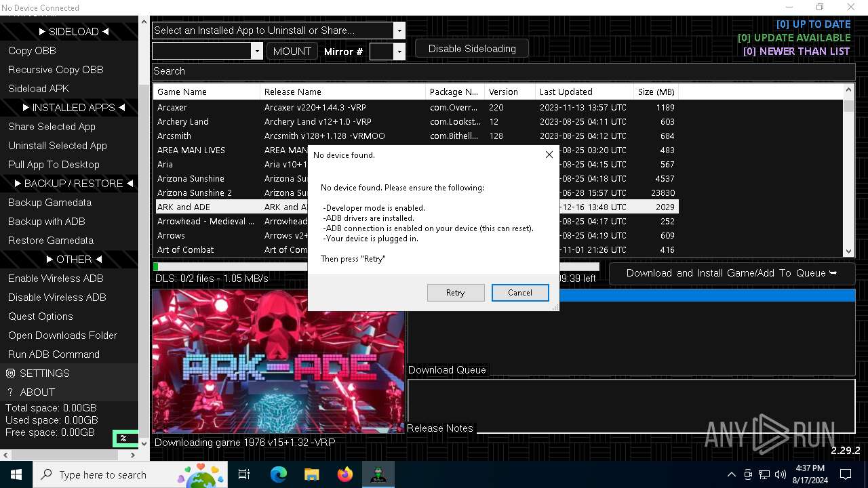Sort by Last Updated column header
The height and width of the screenshot is (488, 868).
coord(585,91)
